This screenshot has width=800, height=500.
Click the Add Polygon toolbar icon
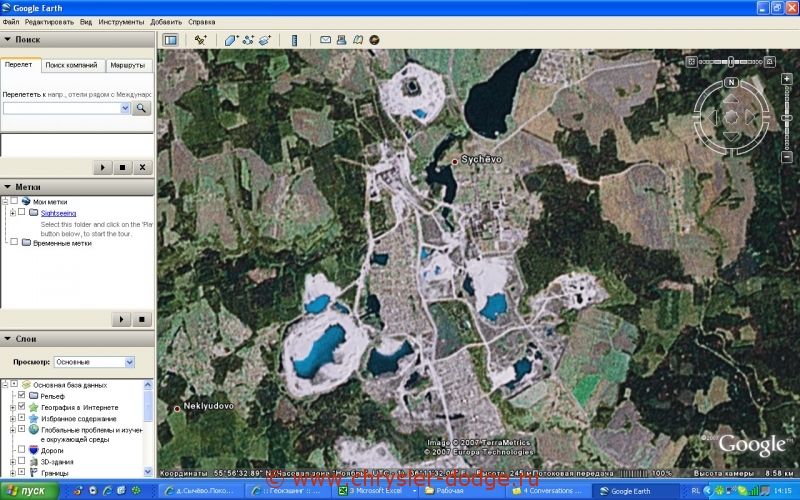232,40
